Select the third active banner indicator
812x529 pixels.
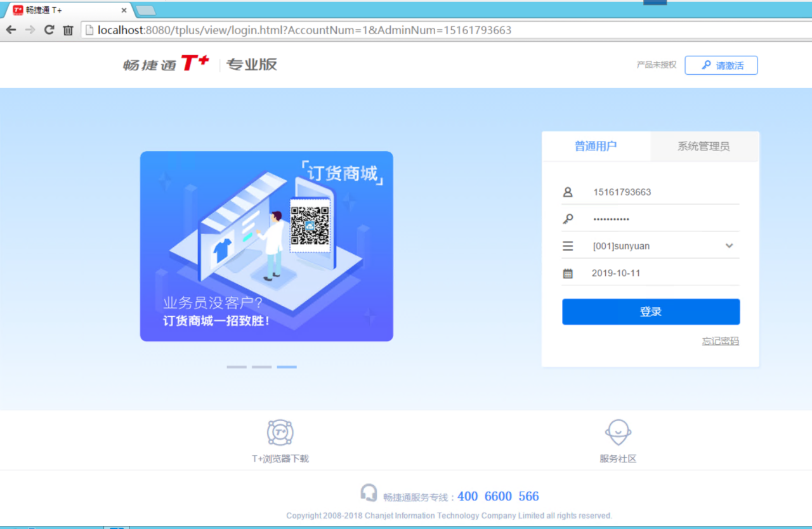[x=287, y=367]
